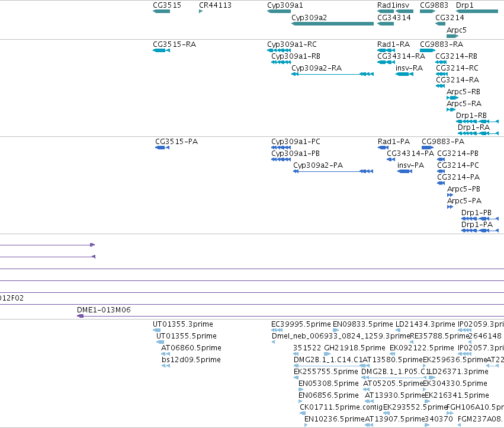Open the Cyp309a2-PA protein label
504x428 pixels.
pyautogui.click(x=318, y=165)
